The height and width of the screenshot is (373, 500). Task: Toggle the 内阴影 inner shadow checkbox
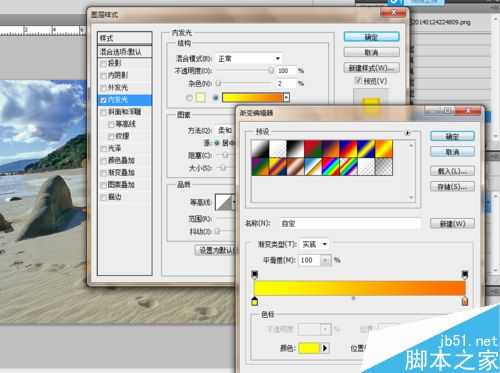104,76
